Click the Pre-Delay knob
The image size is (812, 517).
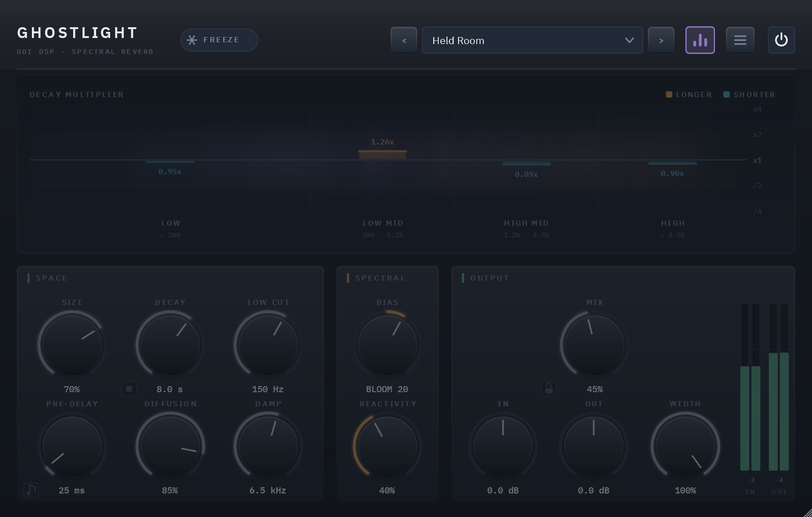[x=72, y=446]
